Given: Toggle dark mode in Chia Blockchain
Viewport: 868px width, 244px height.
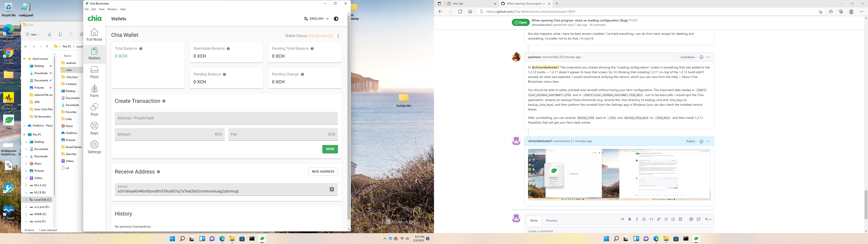Looking at the screenshot, I should coord(336,19).
